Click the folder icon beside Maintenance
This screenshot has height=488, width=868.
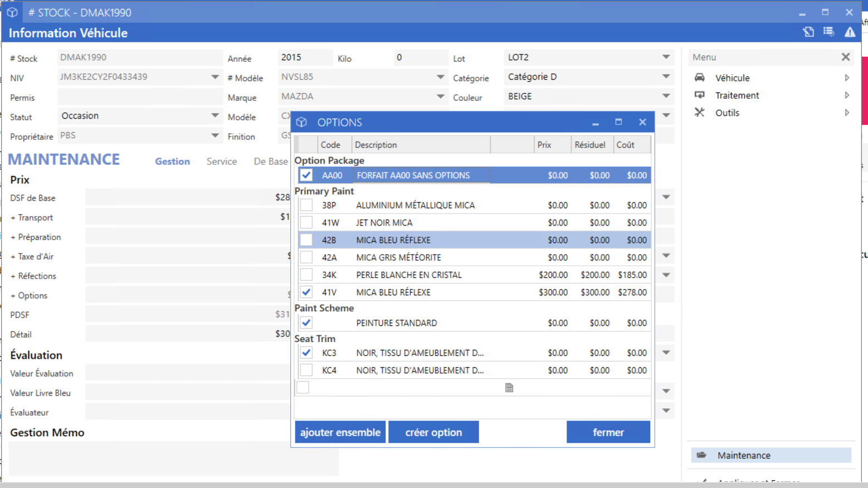tap(701, 455)
